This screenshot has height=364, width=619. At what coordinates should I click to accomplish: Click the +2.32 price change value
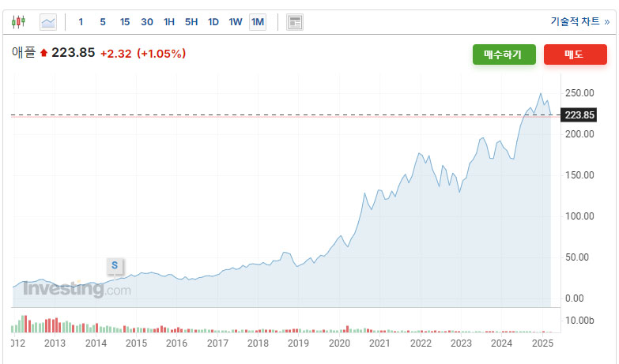[x=115, y=54]
